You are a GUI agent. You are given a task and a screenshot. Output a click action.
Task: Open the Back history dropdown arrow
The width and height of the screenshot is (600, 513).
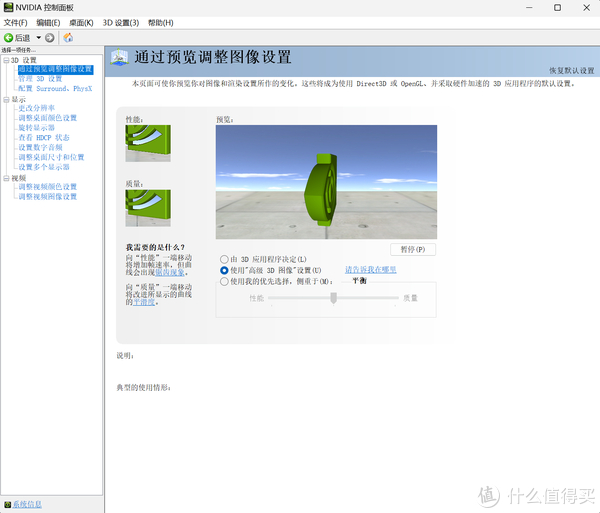[39, 37]
